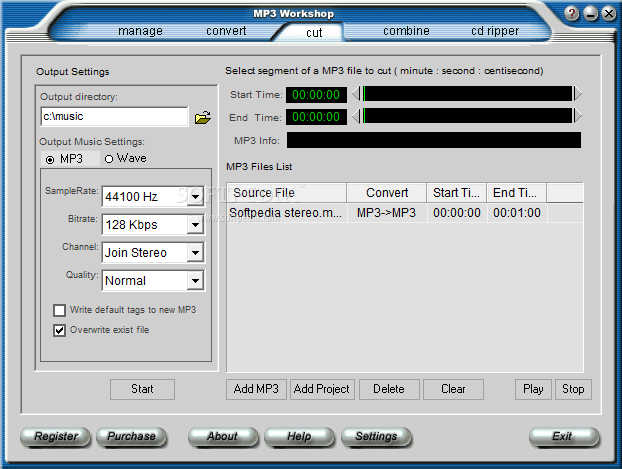Click the End Ti... column header
This screenshot has height=469, width=622.
pos(516,193)
